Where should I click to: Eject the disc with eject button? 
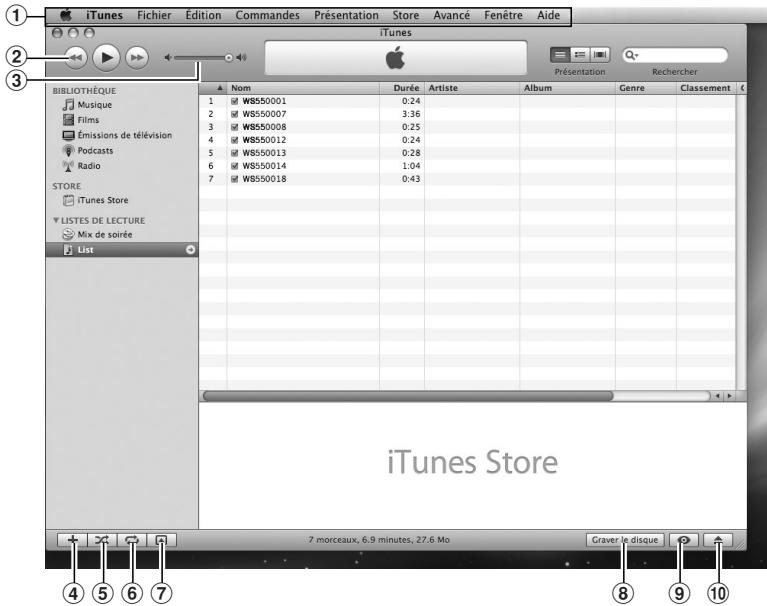(x=718, y=540)
